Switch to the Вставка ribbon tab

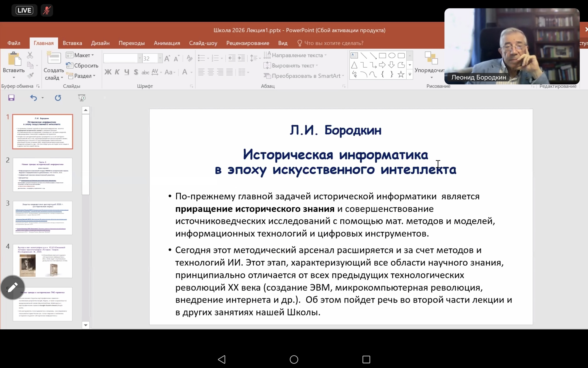click(x=72, y=43)
